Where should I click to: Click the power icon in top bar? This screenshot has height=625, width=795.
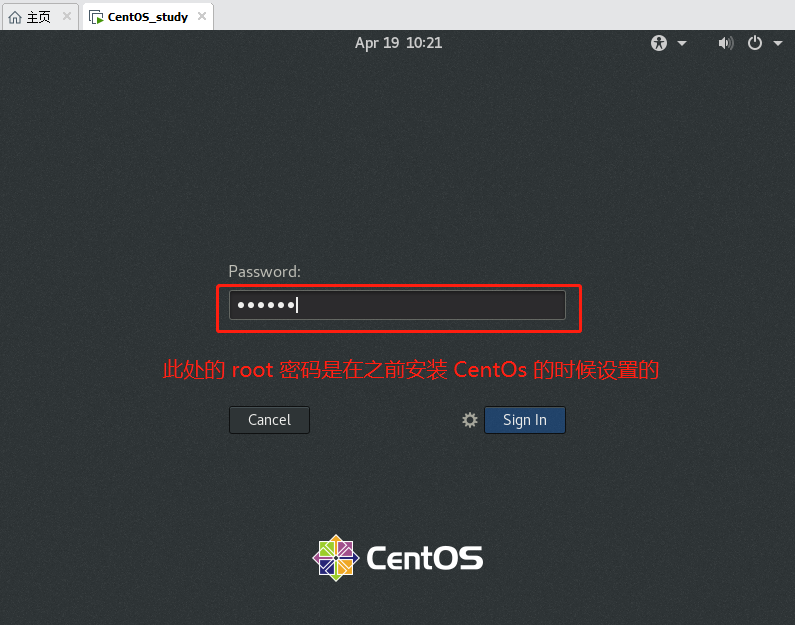(x=755, y=43)
